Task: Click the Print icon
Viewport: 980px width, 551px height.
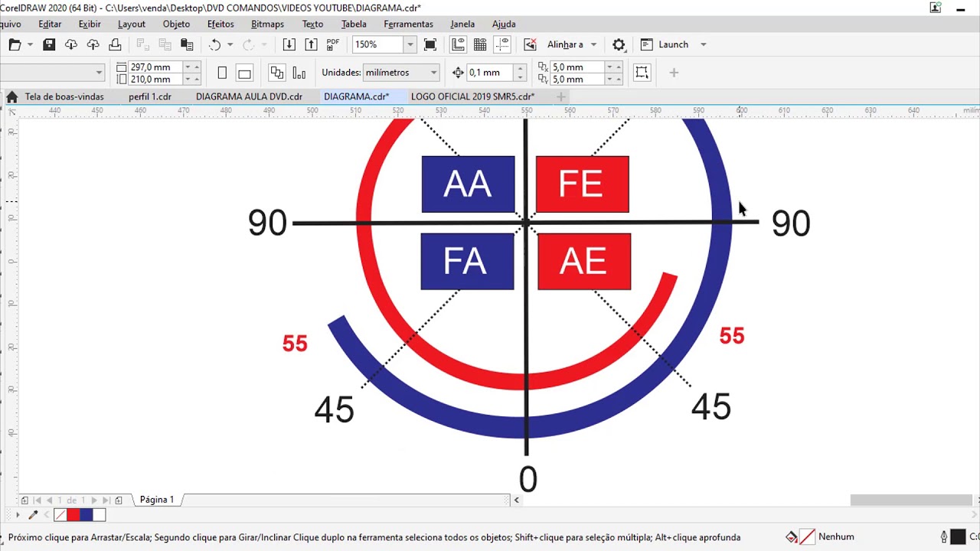Action: [115, 44]
